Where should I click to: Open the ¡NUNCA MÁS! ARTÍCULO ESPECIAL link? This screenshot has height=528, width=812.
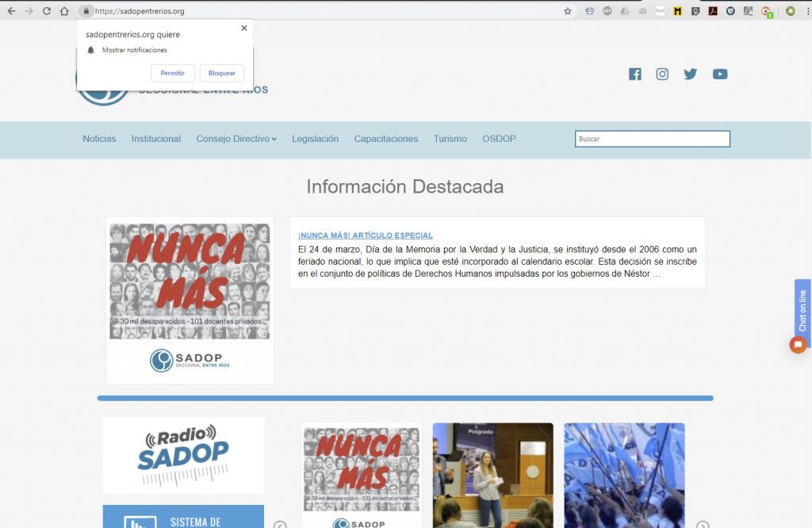(x=365, y=235)
